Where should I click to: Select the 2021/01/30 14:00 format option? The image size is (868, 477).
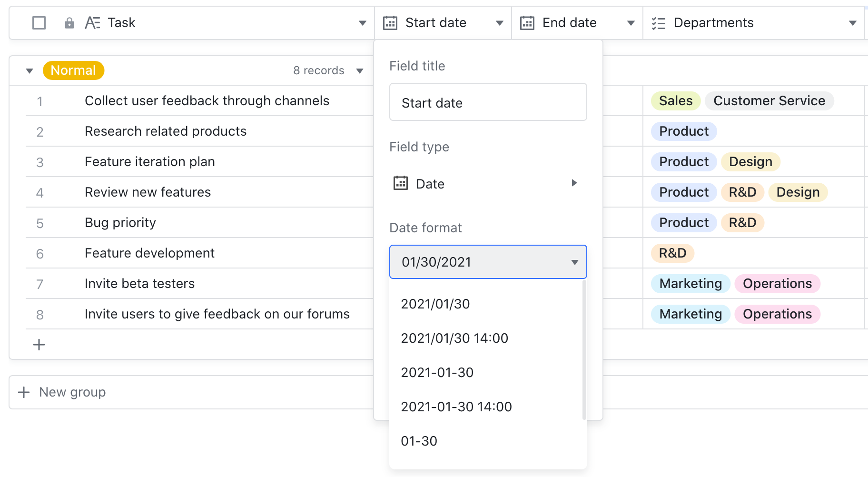tap(454, 338)
